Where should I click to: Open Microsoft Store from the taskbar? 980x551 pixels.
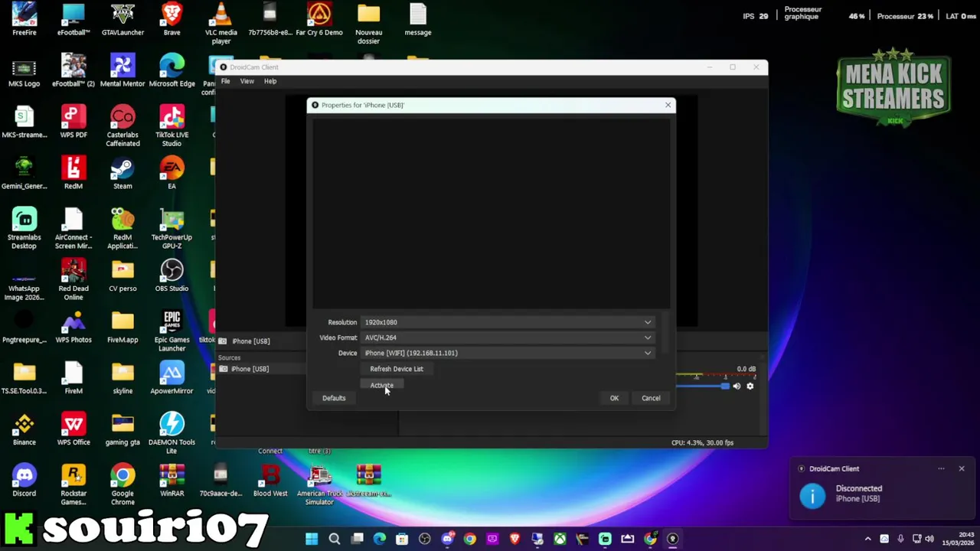402,539
